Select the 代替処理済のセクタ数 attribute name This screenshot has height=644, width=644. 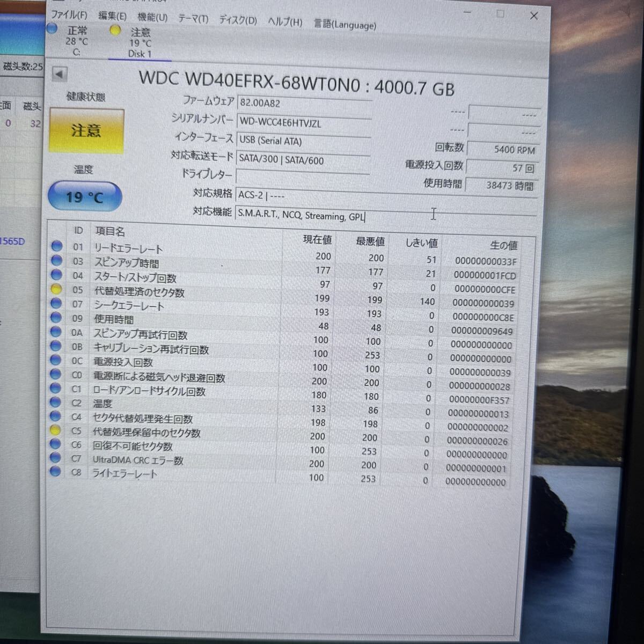click(140, 292)
